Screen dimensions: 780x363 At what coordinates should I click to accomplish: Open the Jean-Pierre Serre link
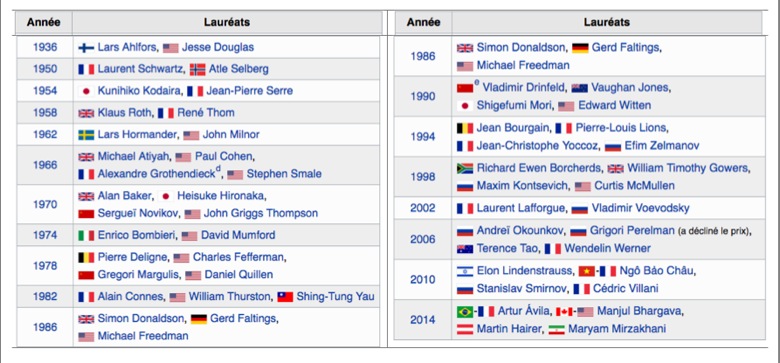249,91
